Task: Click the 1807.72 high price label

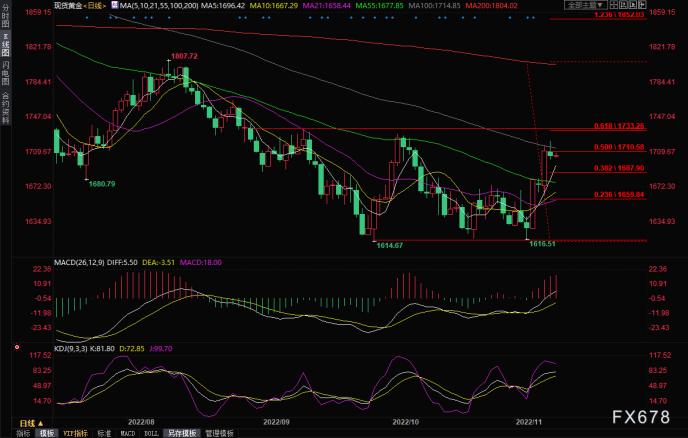Action: (x=184, y=56)
